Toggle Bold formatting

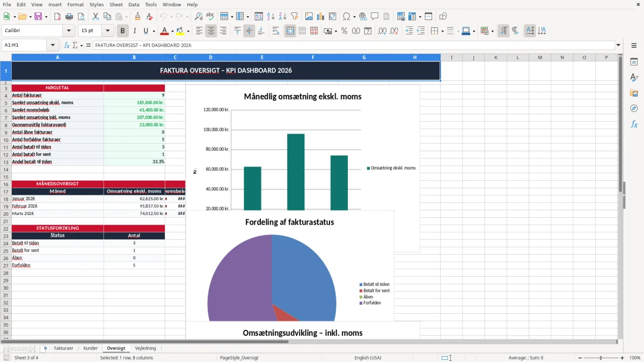click(x=123, y=31)
